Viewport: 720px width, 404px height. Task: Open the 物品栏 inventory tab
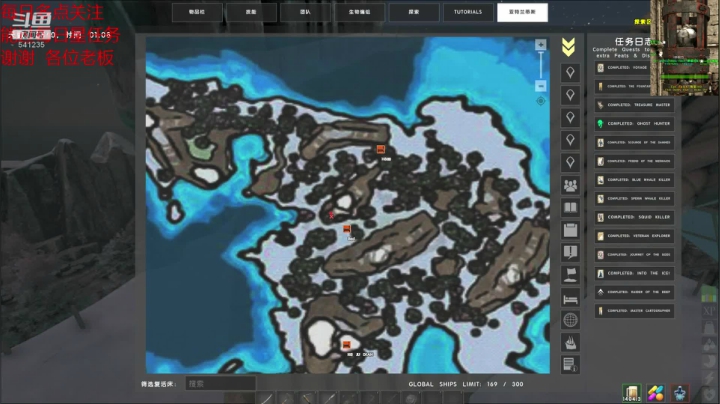click(x=197, y=12)
